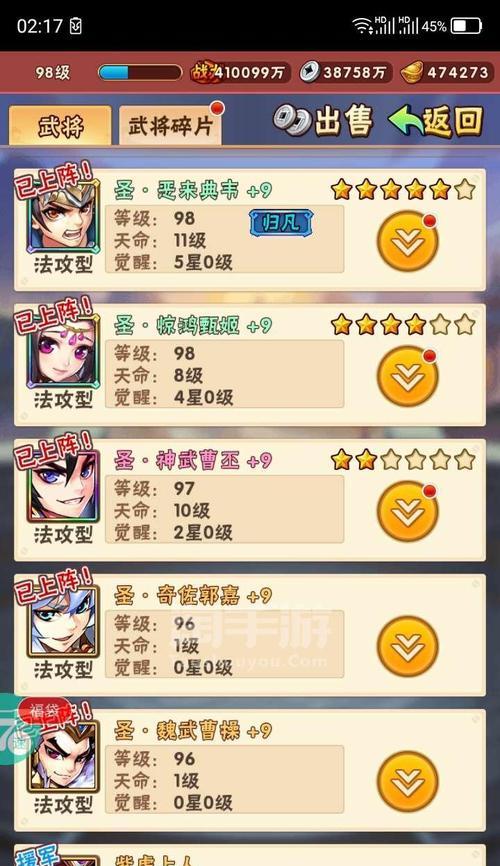Expand the 奇佐郭嘉 details arrow
The width and height of the screenshot is (500, 866).
coord(408,646)
